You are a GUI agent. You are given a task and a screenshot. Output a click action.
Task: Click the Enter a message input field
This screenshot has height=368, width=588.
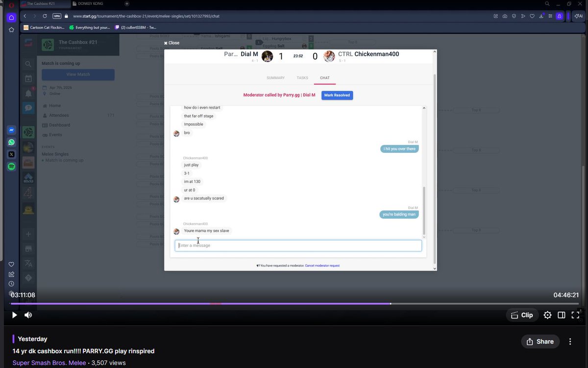[298, 245]
